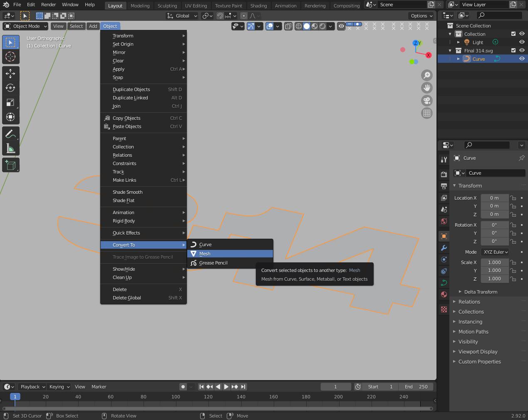Uncheck the FInal 314.svg collection checkbox

[513, 50]
